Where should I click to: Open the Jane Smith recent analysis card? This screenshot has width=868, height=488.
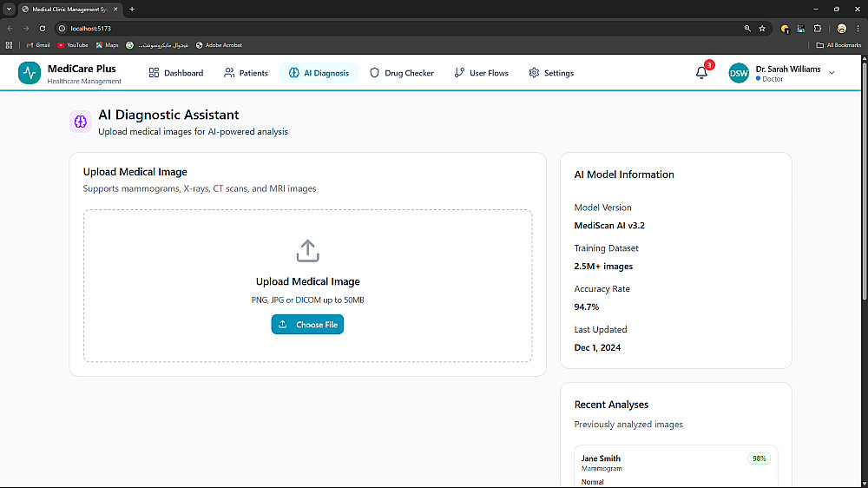(676, 466)
